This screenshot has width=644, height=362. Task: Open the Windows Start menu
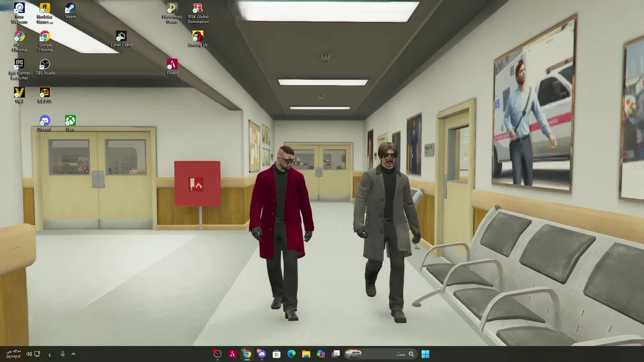pyautogui.click(x=425, y=354)
